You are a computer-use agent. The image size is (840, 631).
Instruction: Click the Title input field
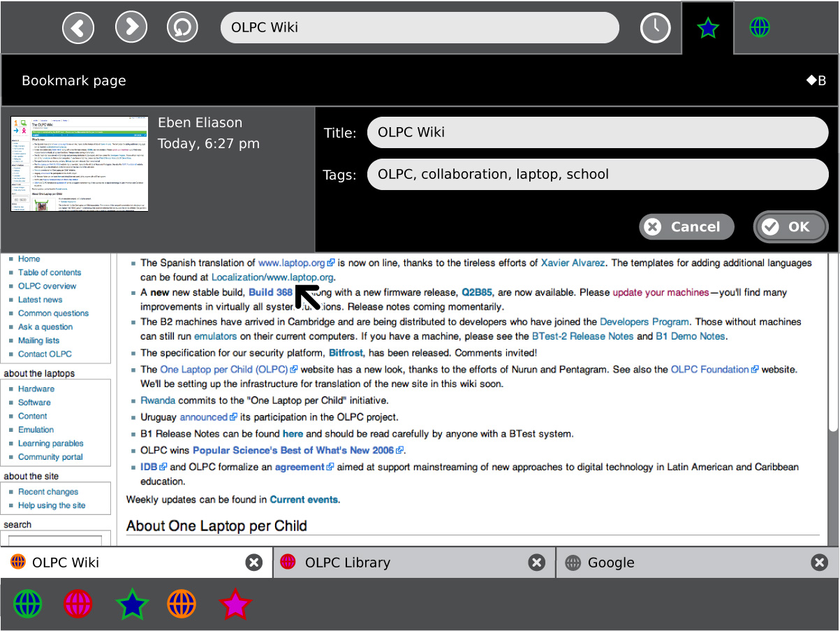[x=597, y=133]
